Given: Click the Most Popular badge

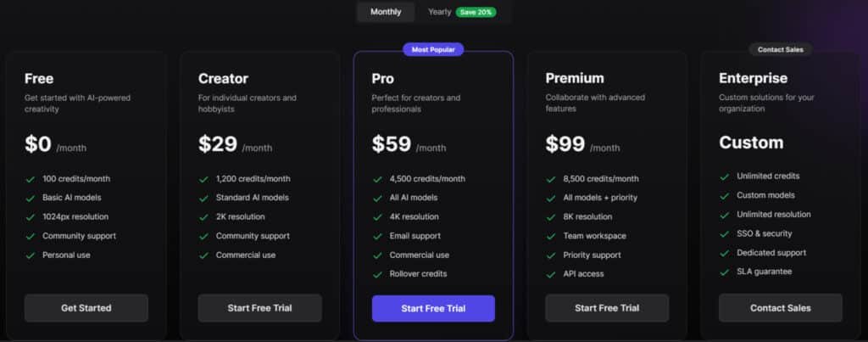Looking at the screenshot, I should pos(433,50).
